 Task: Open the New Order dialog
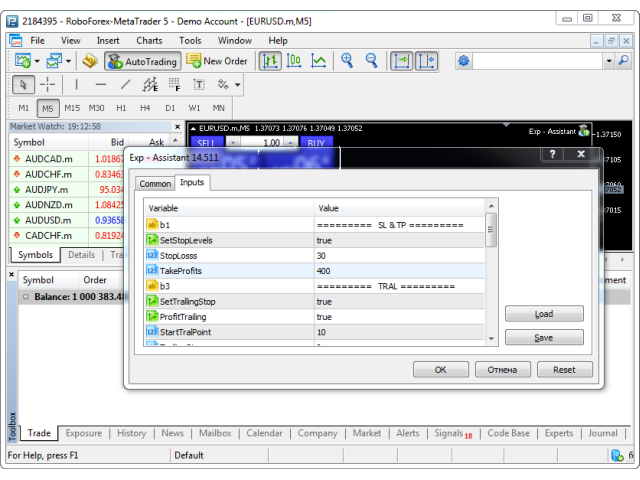click(217, 61)
